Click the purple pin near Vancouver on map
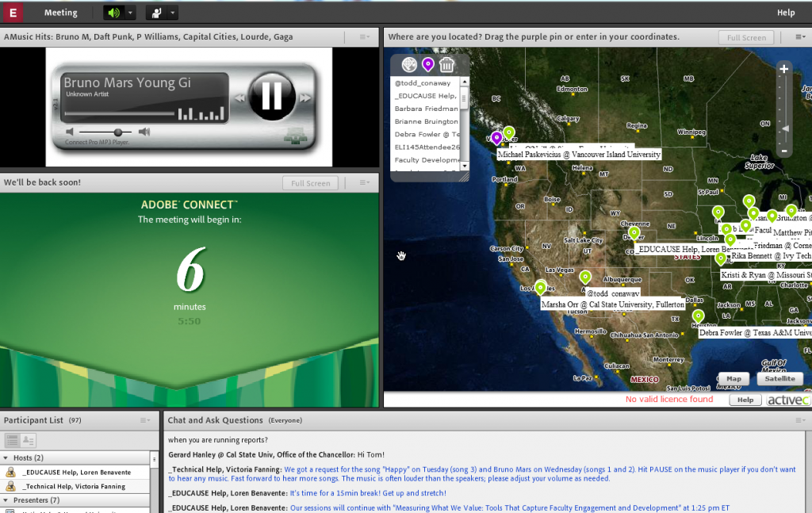 pos(496,138)
